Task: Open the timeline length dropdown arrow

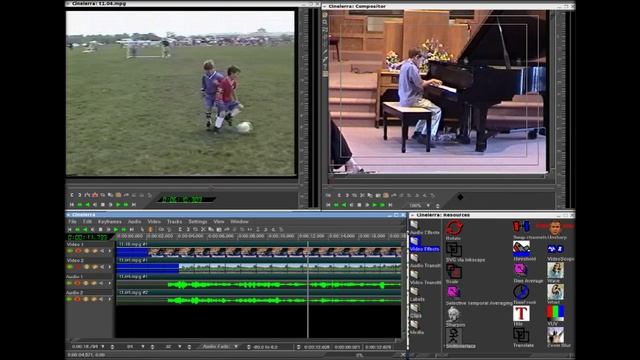Action: click(x=103, y=347)
